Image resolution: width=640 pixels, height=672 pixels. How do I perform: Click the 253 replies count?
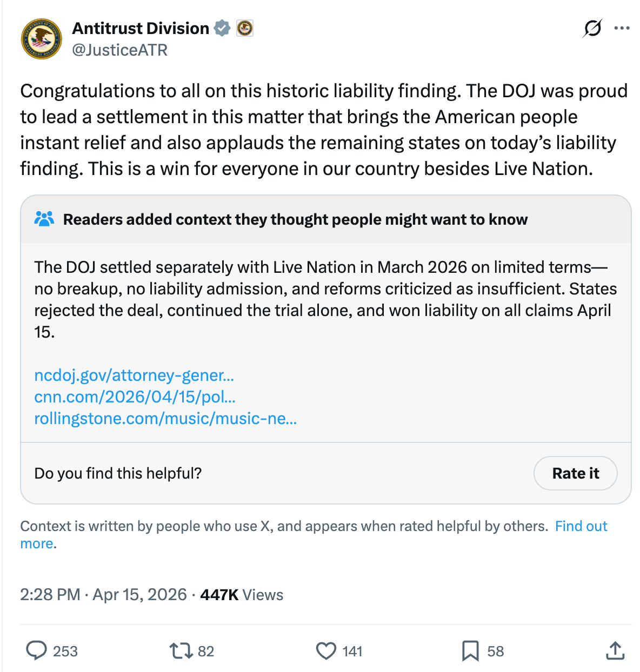(x=64, y=651)
